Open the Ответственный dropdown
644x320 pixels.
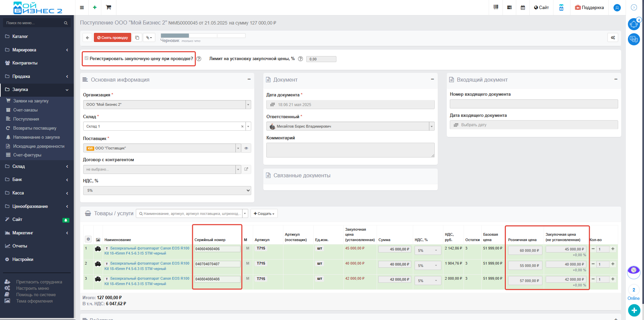click(x=351, y=126)
